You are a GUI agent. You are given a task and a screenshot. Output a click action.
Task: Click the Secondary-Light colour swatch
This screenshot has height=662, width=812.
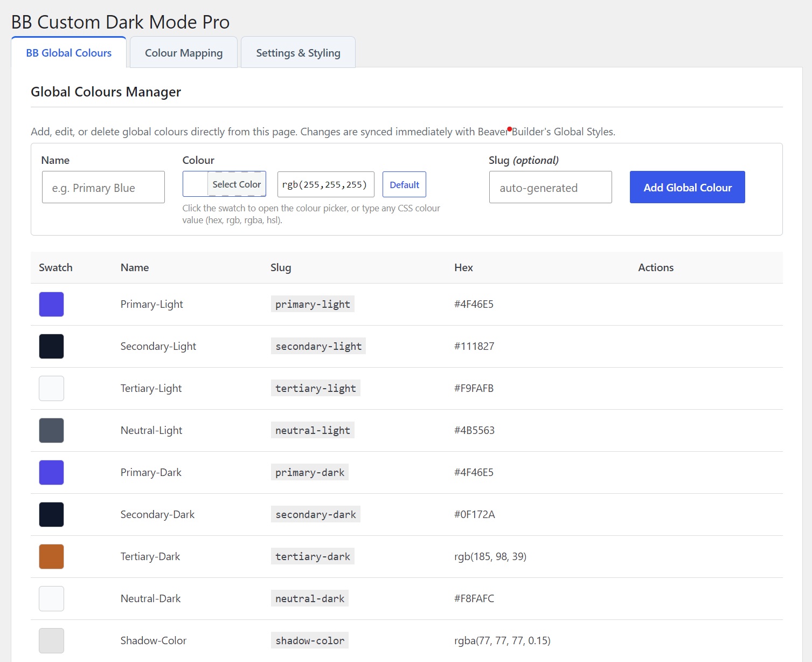point(51,346)
